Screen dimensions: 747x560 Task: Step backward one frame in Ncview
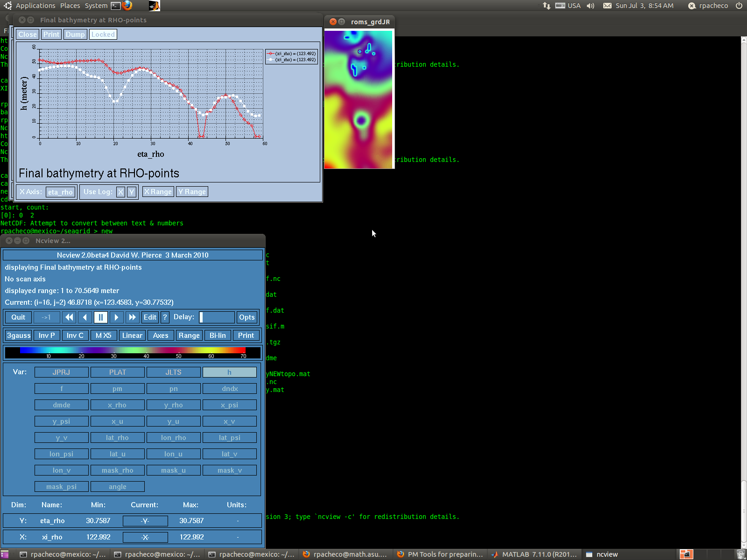click(85, 317)
